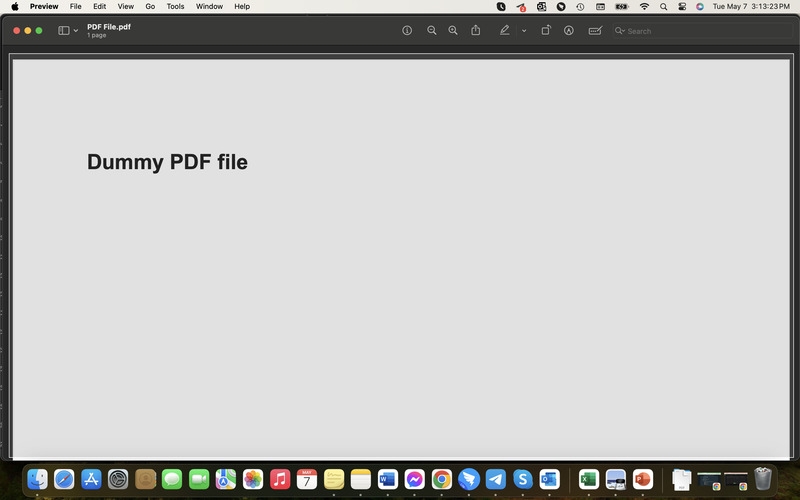800x500 pixels.
Task: Switch to Preview icon in the Dock
Action: [616, 480]
